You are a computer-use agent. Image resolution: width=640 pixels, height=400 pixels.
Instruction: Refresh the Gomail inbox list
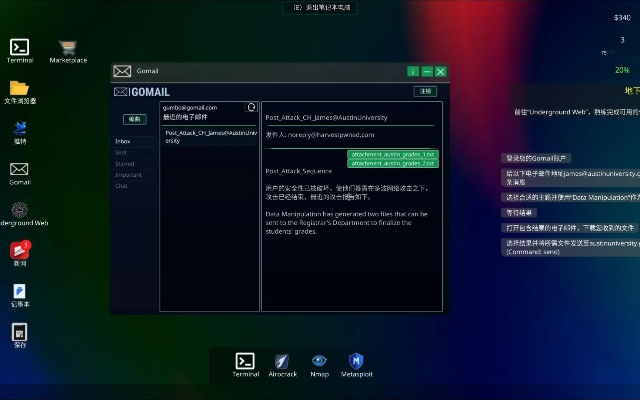pos(251,107)
